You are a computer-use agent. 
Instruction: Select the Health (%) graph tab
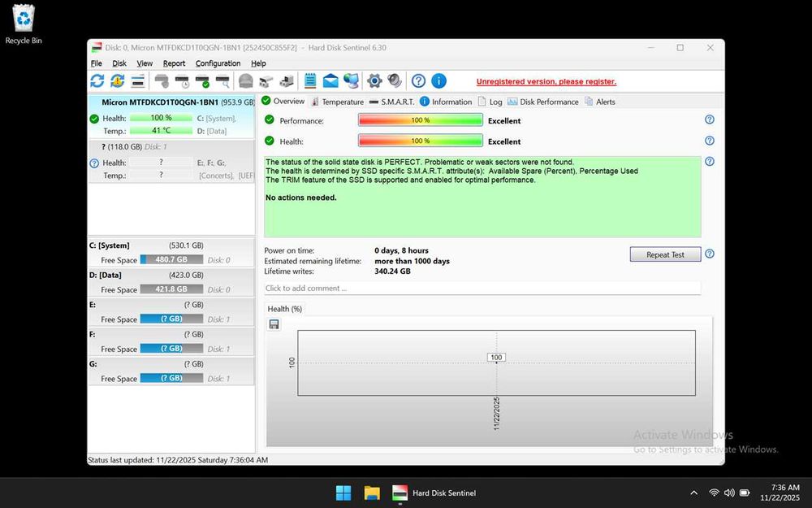(x=285, y=309)
